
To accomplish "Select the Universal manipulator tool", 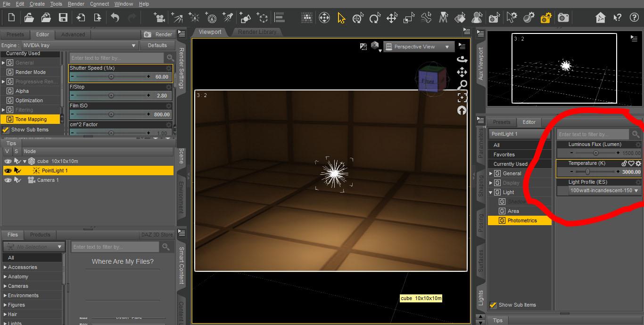I will [x=358, y=18].
